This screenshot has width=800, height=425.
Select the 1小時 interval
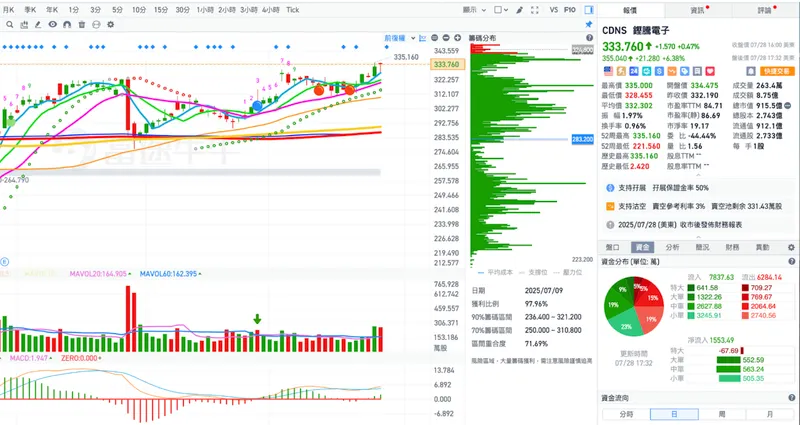205,10
